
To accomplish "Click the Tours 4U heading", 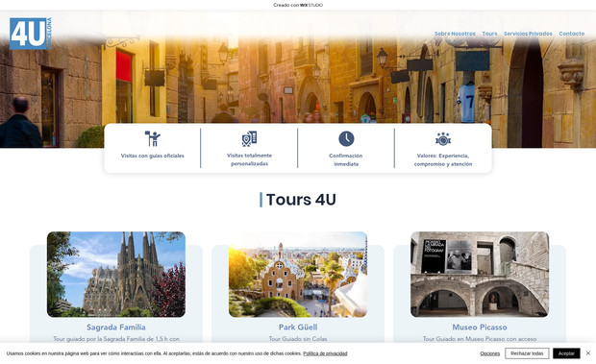I will [301, 200].
